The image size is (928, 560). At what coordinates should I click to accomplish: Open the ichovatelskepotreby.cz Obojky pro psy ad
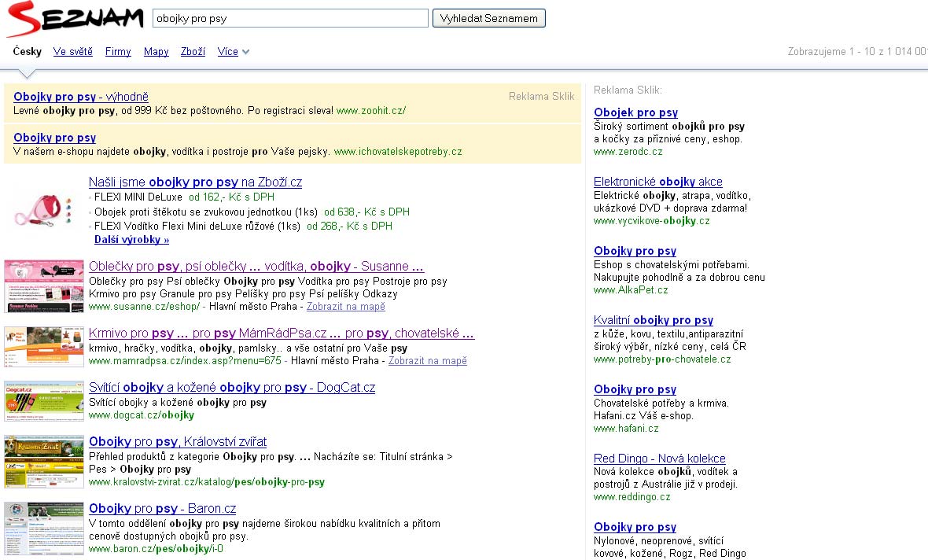[x=54, y=138]
